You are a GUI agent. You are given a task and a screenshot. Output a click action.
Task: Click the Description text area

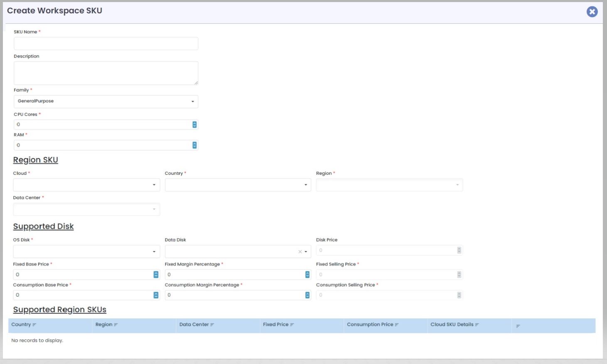106,73
